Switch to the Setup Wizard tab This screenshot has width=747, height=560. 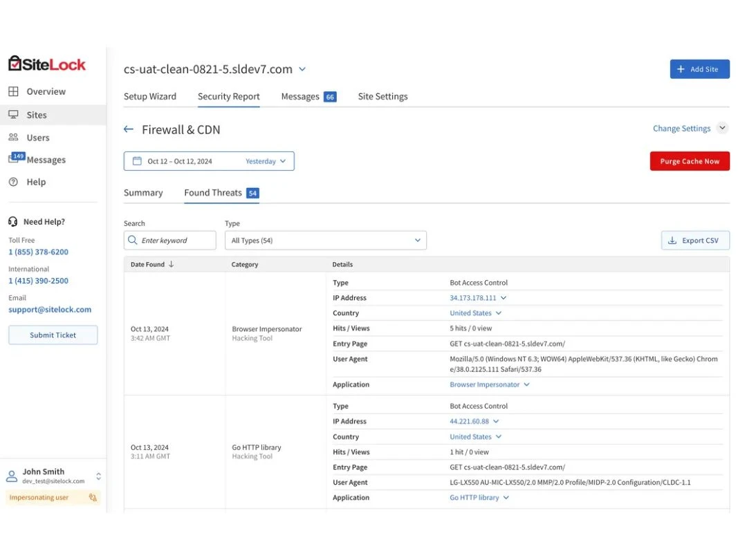point(150,96)
